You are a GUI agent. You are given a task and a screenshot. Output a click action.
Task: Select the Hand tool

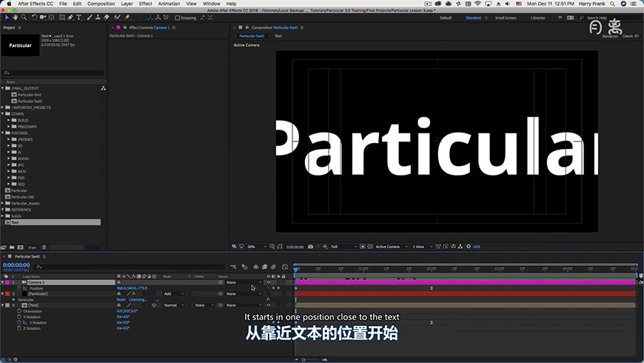click(16, 18)
